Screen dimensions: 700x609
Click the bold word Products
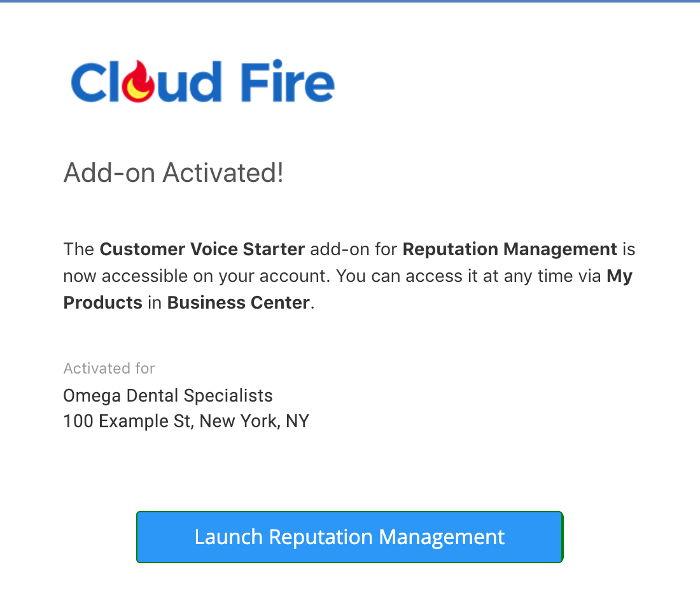click(x=102, y=303)
